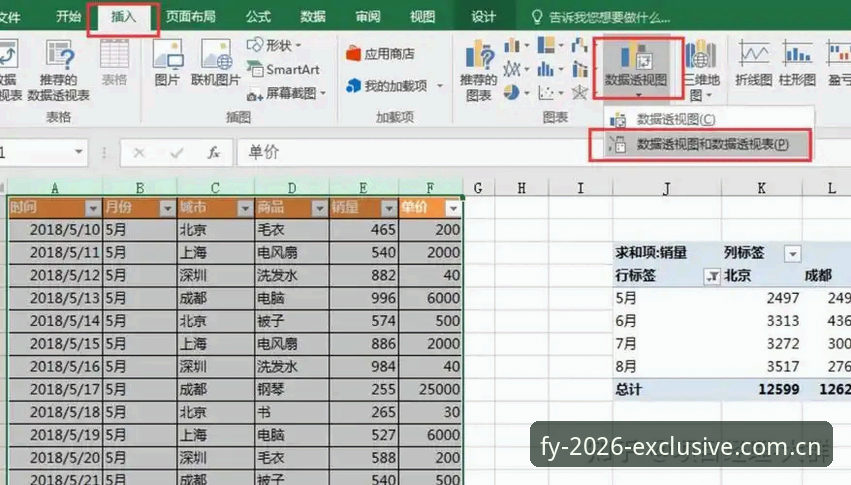Open the 销量 column filter dropdown
The image size is (851, 485).
[x=389, y=208]
